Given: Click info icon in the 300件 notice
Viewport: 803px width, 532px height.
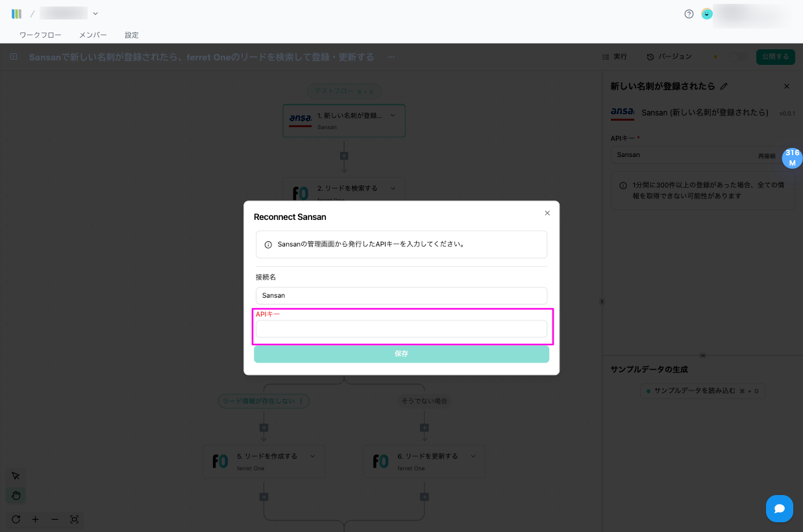Looking at the screenshot, I should point(623,185).
